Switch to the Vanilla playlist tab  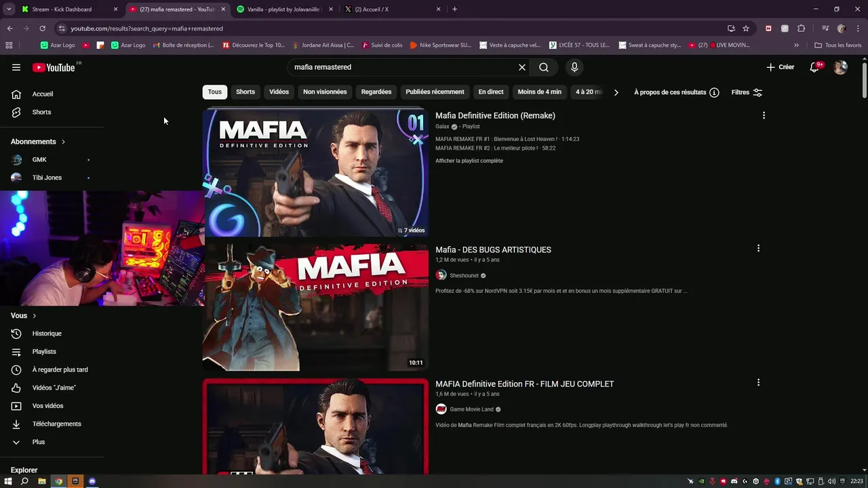pyautogui.click(x=283, y=9)
